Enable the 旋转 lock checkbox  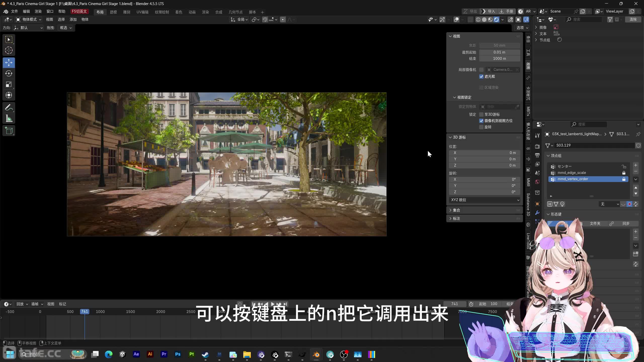481,127
